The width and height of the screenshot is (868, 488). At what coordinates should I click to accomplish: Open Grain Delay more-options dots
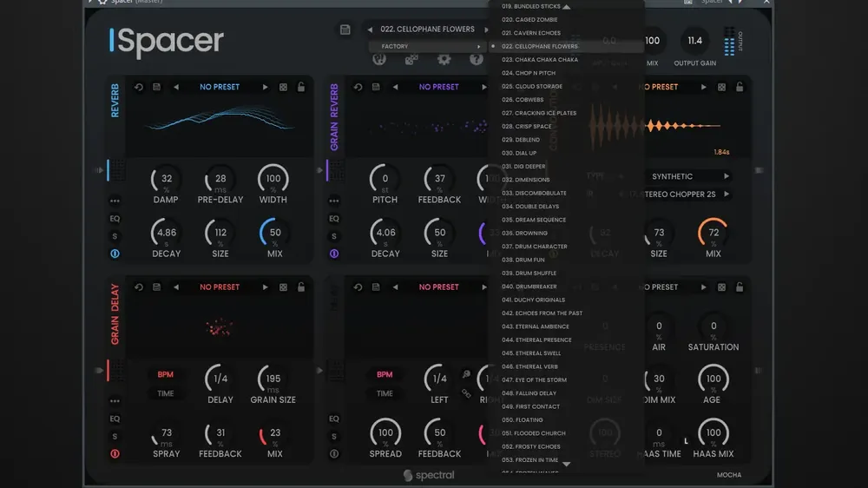coord(115,400)
